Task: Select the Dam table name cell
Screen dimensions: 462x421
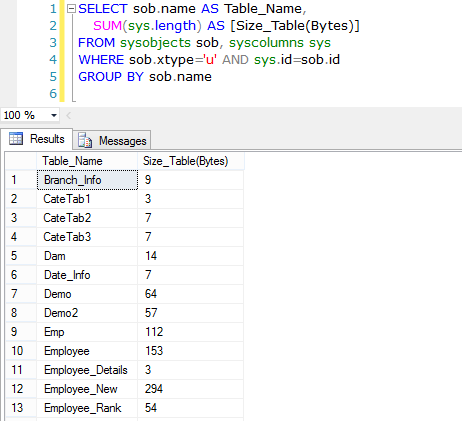Action: pyautogui.click(x=87, y=256)
